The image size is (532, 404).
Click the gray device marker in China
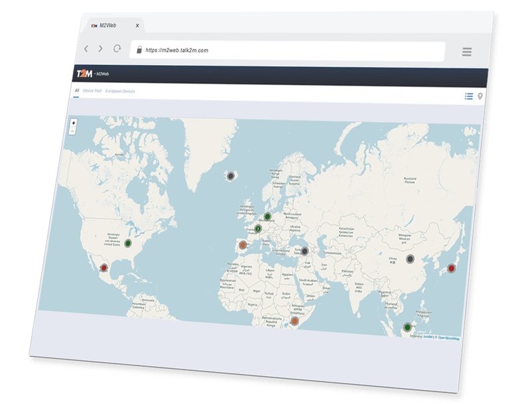pos(410,259)
